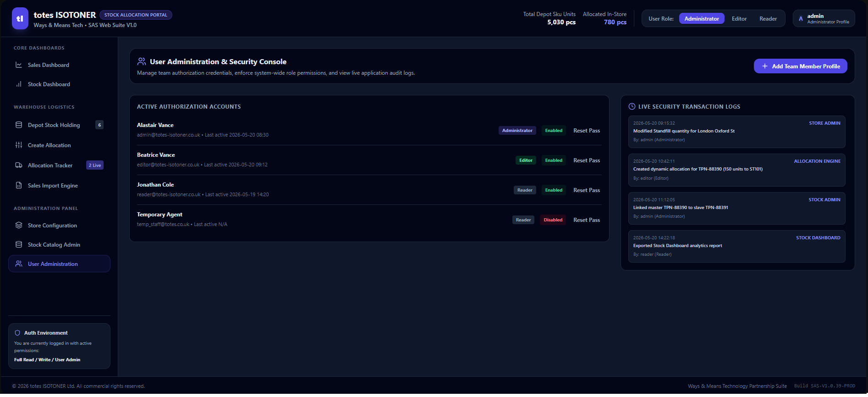The height and width of the screenshot is (397, 868).
Task: Reset password for Temporary Agent
Action: (587, 220)
